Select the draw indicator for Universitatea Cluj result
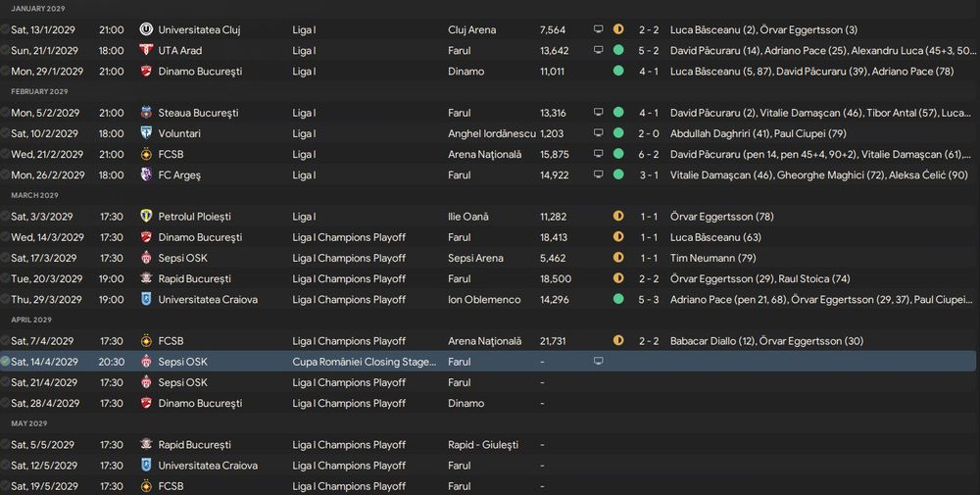Viewport: 980px width, 495px height. [x=618, y=29]
